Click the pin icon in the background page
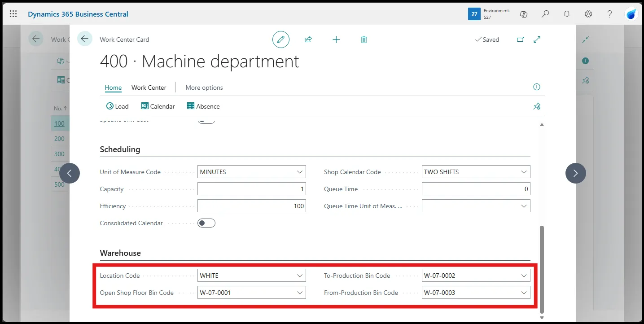This screenshot has width=644, height=324. (586, 80)
